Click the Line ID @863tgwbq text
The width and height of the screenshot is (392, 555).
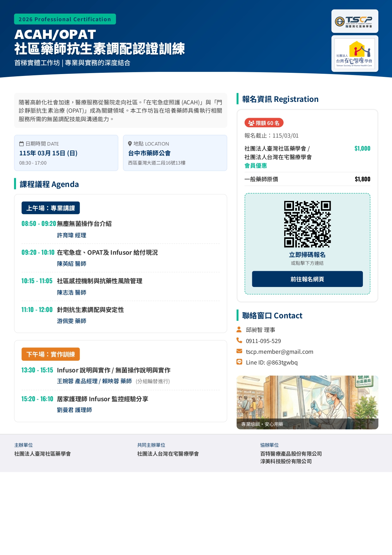point(272,363)
